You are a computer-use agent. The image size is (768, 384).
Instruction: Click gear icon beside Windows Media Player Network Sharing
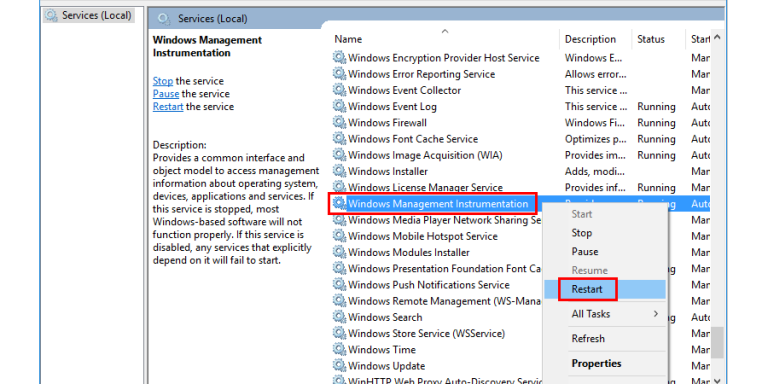pyautogui.click(x=339, y=220)
